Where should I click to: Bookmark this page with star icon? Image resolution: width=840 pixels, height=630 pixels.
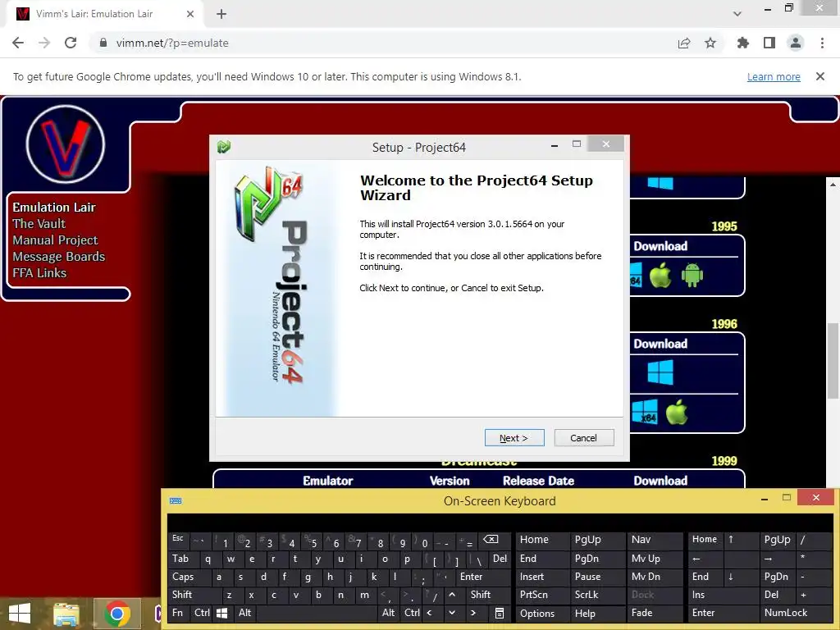pyautogui.click(x=710, y=43)
